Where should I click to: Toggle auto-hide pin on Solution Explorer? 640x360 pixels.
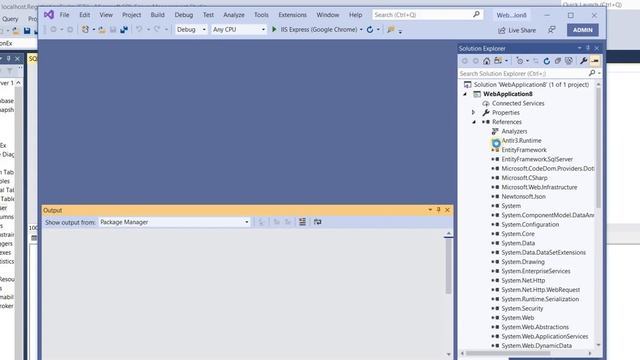tap(588, 48)
